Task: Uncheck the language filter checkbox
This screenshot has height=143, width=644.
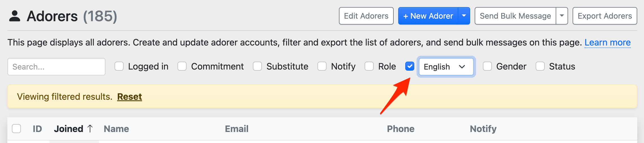Action: [409, 66]
